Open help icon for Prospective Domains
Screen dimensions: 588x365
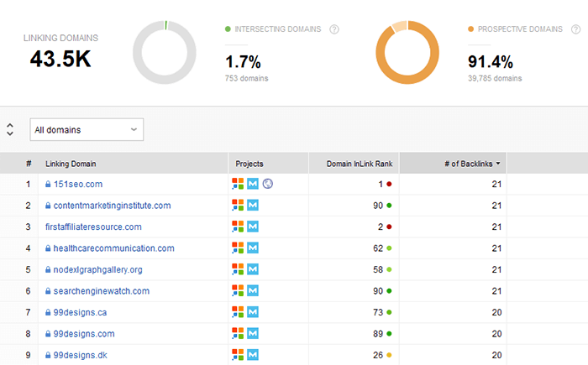pos(575,29)
